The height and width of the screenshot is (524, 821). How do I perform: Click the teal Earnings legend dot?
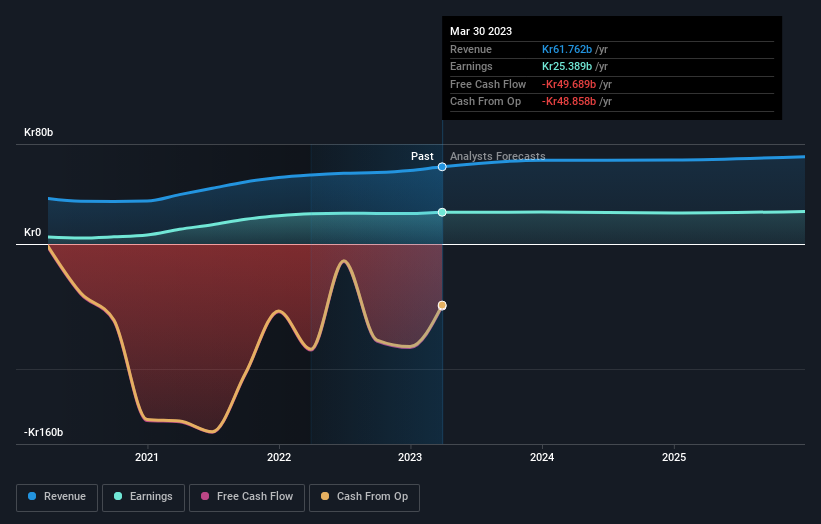(118, 496)
